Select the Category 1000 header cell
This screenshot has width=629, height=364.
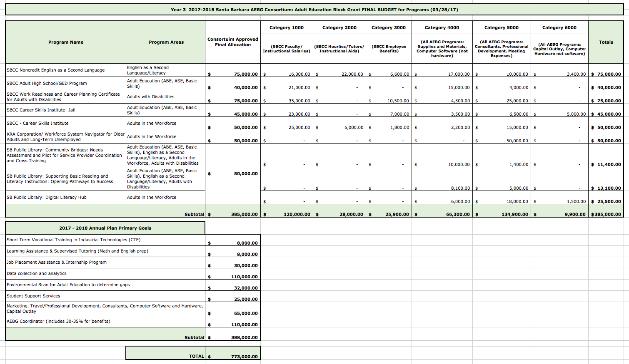[287, 27]
